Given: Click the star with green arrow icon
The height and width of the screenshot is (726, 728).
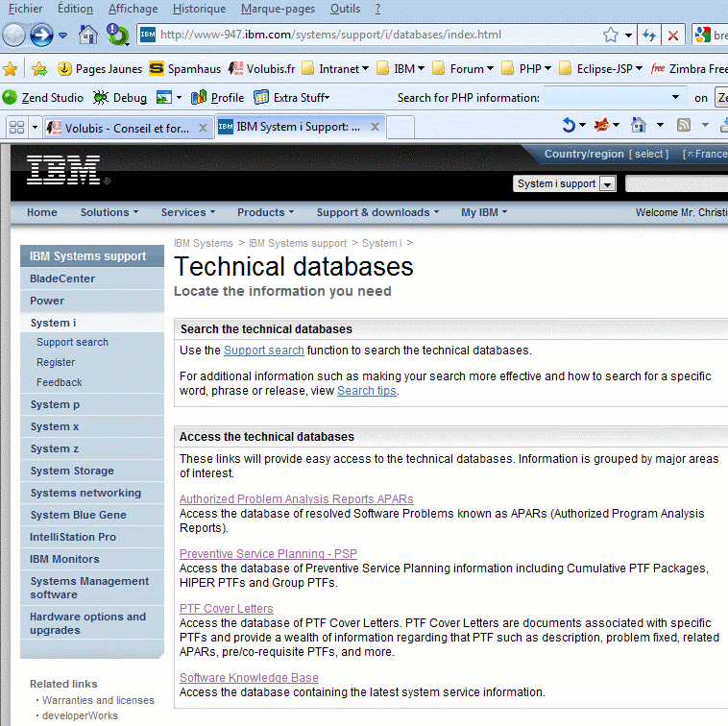Looking at the screenshot, I should (x=39, y=69).
